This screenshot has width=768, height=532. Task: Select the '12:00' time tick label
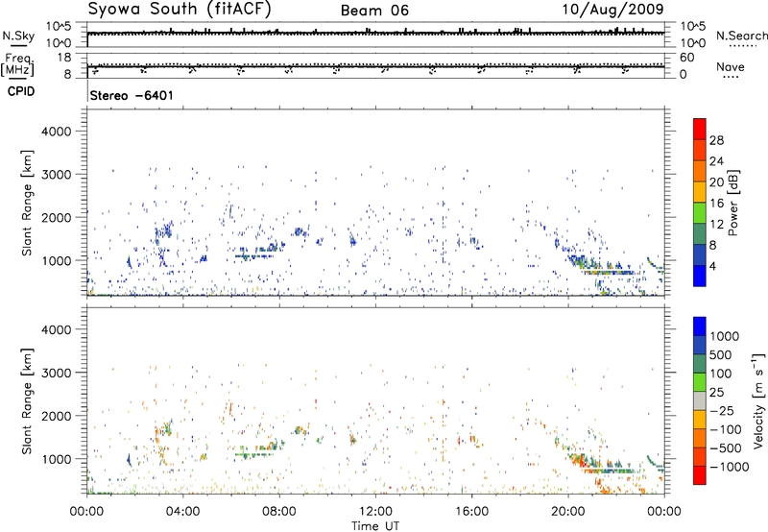pyautogui.click(x=375, y=512)
